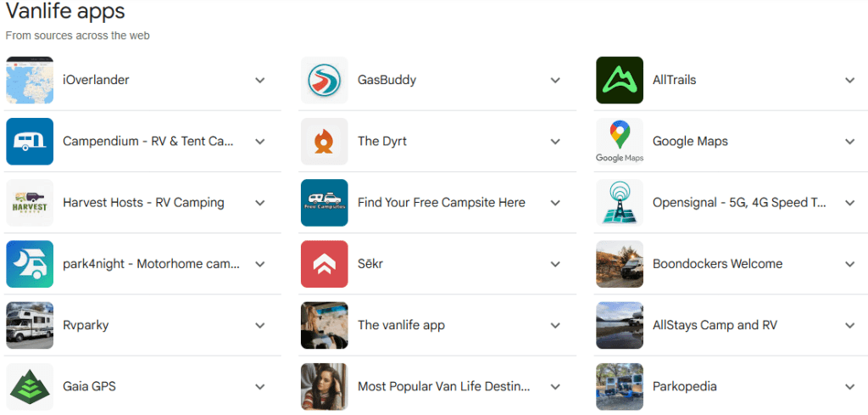This screenshot has height=415, width=868.
Task: Click the GasBuddy app icon
Action: pyautogui.click(x=325, y=81)
